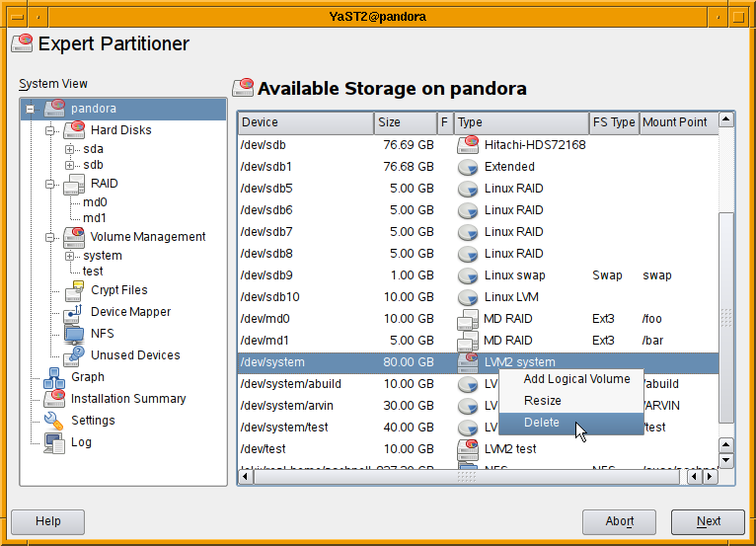Expand the sdb disk node
Viewport: 756px width, 546px height.
point(69,166)
